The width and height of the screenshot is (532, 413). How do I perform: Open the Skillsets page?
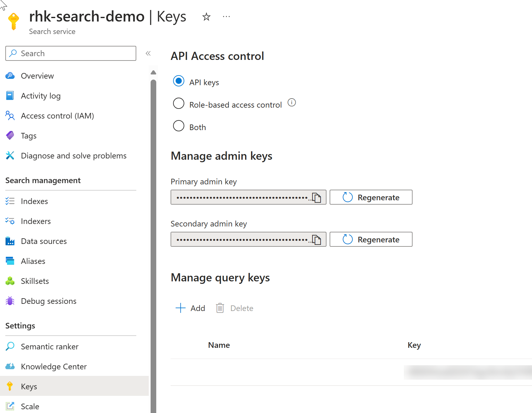click(x=35, y=281)
